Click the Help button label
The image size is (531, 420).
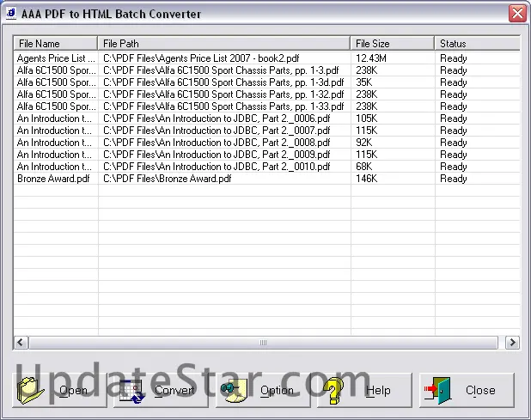point(378,390)
